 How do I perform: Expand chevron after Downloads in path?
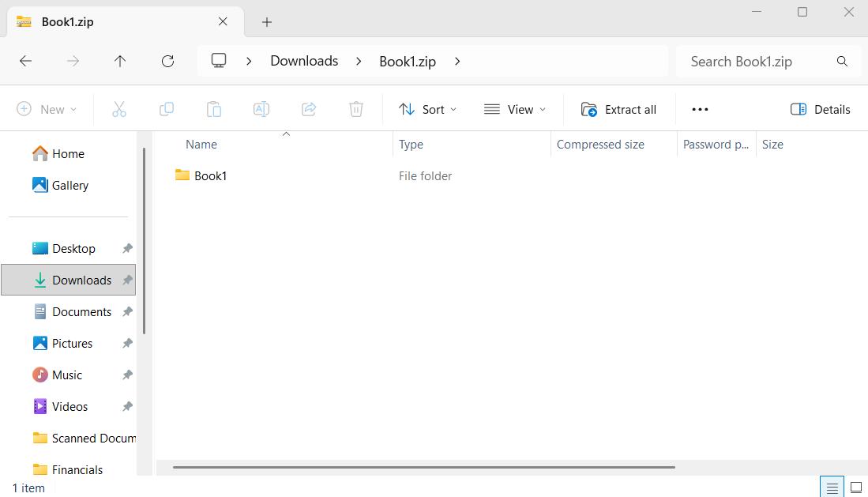click(x=359, y=61)
